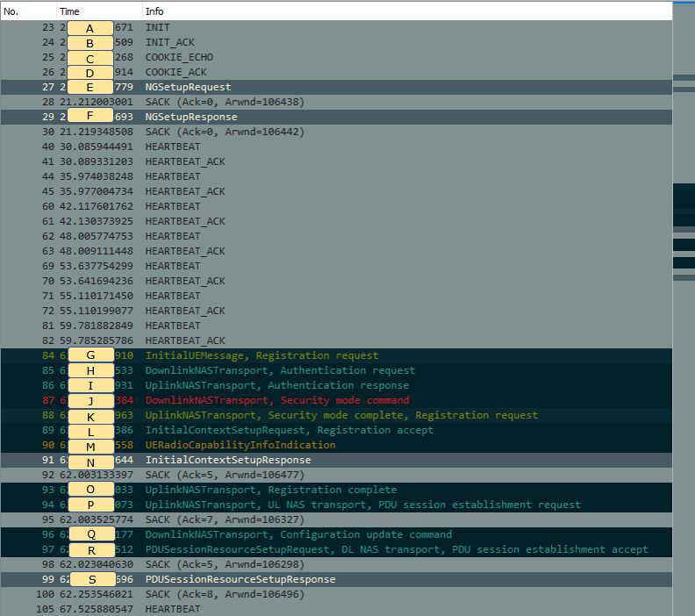Select HEARTBEAT packet number 69

(x=336, y=267)
